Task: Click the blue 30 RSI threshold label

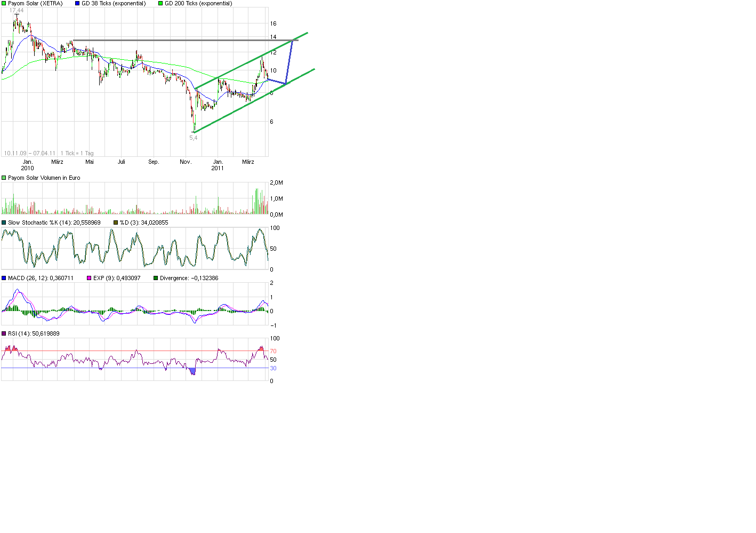Action: pos(273,368)
